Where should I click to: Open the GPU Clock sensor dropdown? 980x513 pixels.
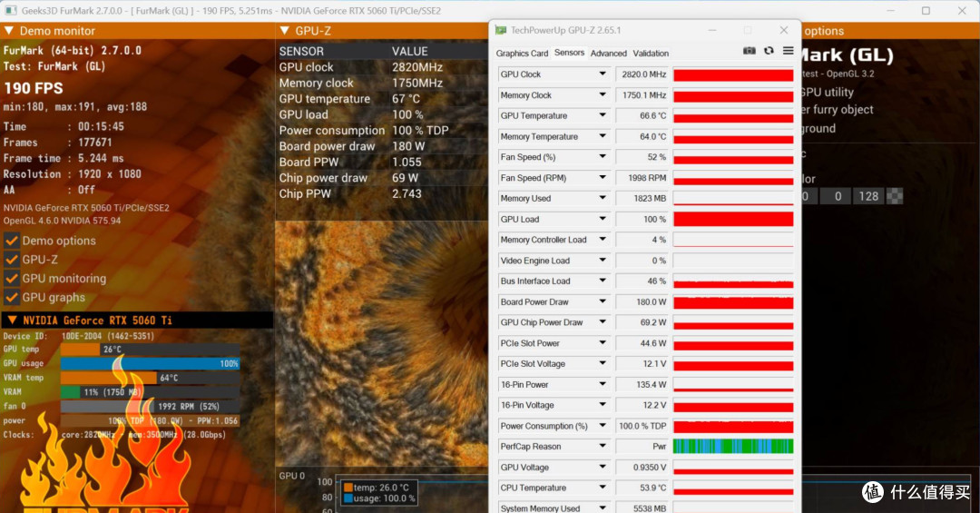coord(603,74)
